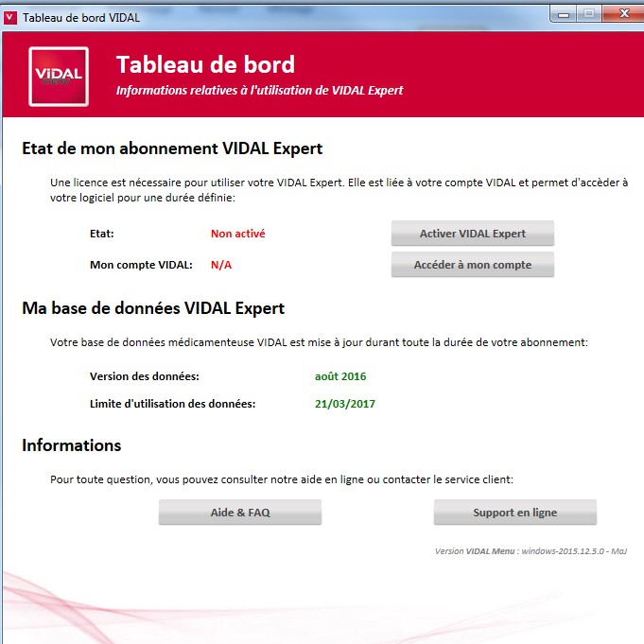Click the 'Informations' section heading
The width and height of the screenshot is (644, 644).
(x=72, y=445)
